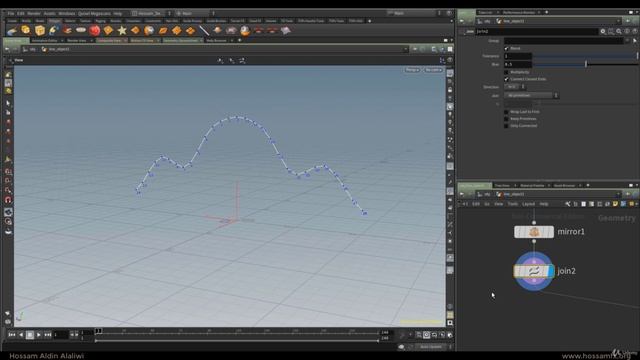640x360 pixels.
Task: Open the Animation Editor tab
Action: click(x=44, y=40)
